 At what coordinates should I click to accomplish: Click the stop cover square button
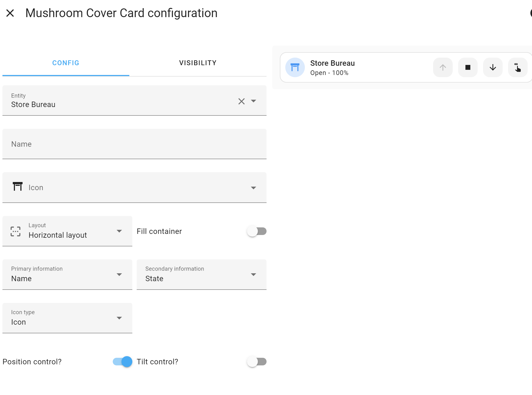click(468, 67)
